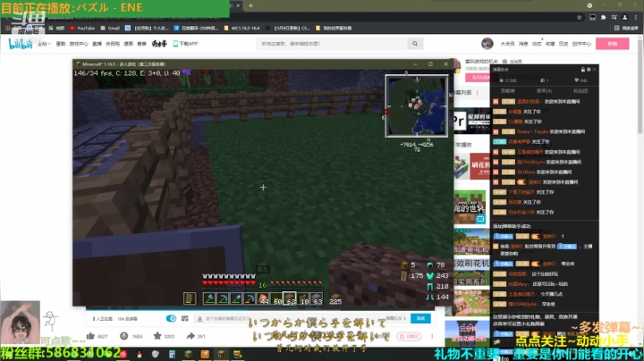Image resolution: width=644 pixels, height=361 pixels.
Task: Open crafting table icon on taskbar
Action: [222, 354]
